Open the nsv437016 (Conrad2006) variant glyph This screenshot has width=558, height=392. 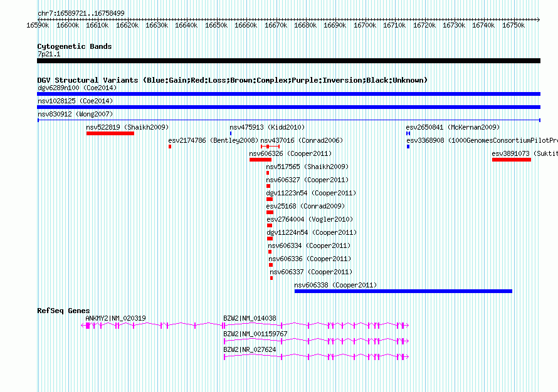coord(270,147)
